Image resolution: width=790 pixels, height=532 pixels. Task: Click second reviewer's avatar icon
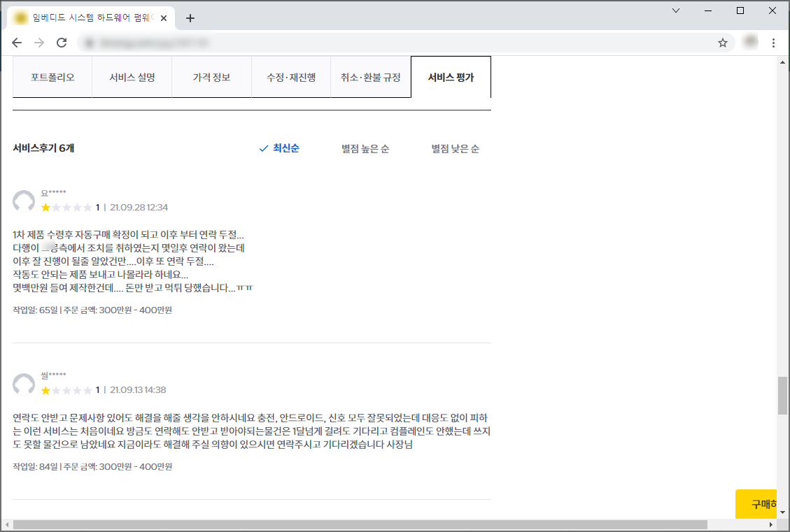[24, 384]
